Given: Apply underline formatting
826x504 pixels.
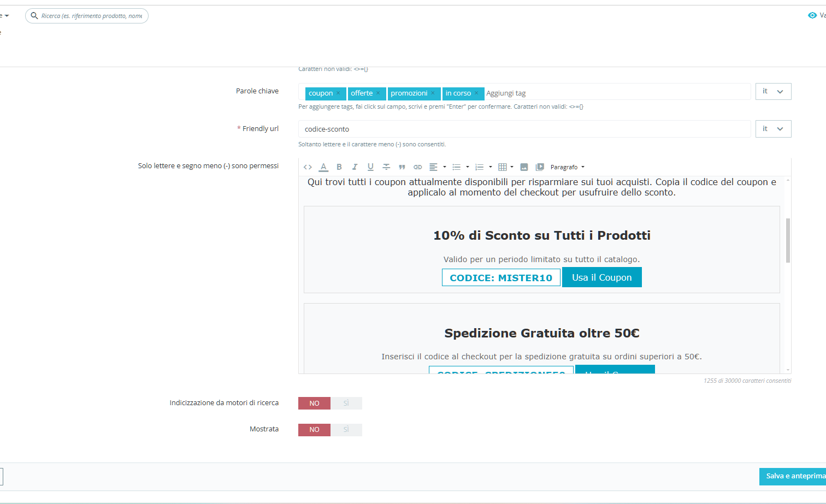Looking at the screenshot, I should 370,167.
